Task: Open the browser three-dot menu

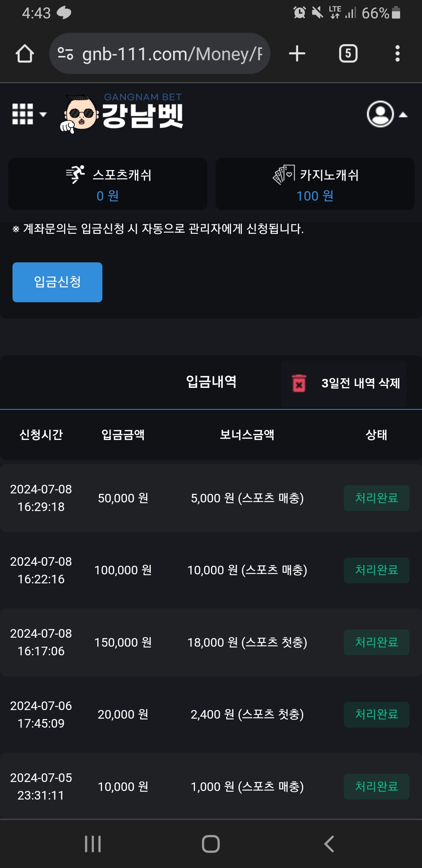Action: [x=397, y=54]
